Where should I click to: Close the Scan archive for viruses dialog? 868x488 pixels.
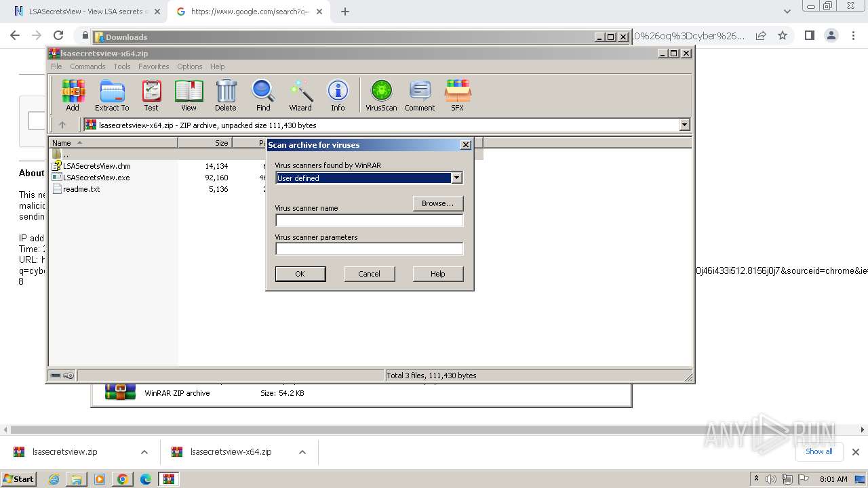click(465, 144)
